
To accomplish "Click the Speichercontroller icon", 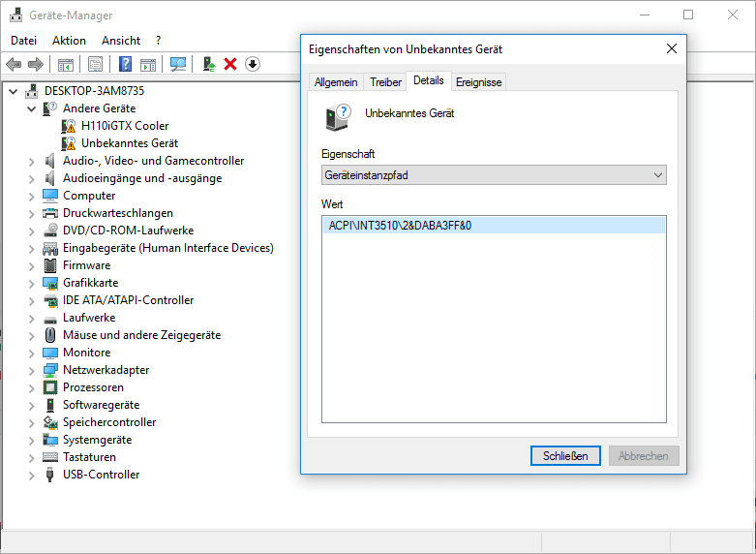I will point(50,422).
